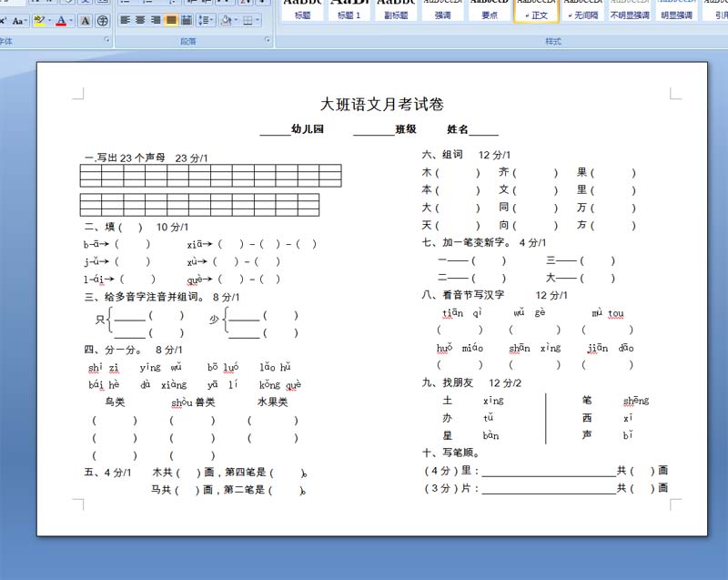Align the paragraph text to the left
This screenshot has width=728, height=580.
click(125, 20)
